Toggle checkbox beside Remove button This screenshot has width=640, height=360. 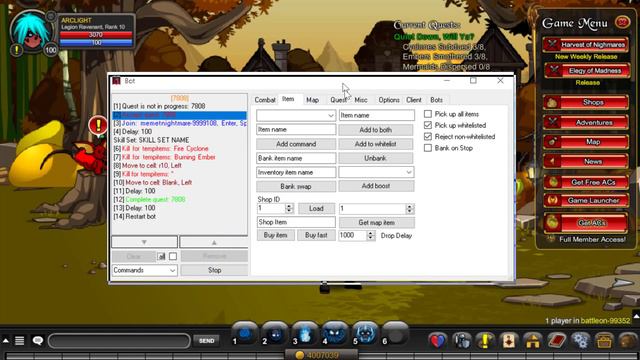[173, 256]
